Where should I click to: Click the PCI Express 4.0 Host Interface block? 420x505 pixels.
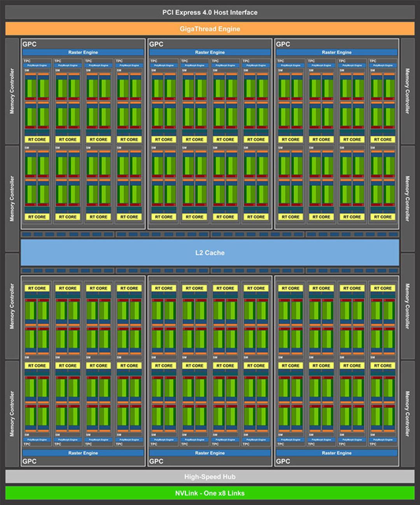pos(210,12)
